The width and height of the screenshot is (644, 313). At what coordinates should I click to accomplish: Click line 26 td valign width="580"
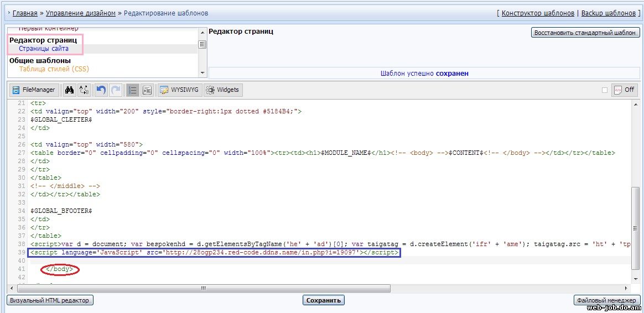(x=86, y=144)
